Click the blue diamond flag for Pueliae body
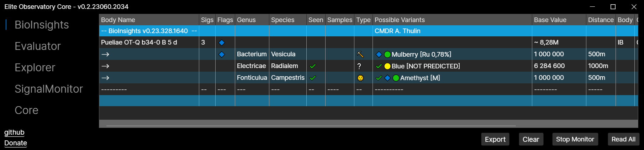Screen dimensions: 644x150 222,43
